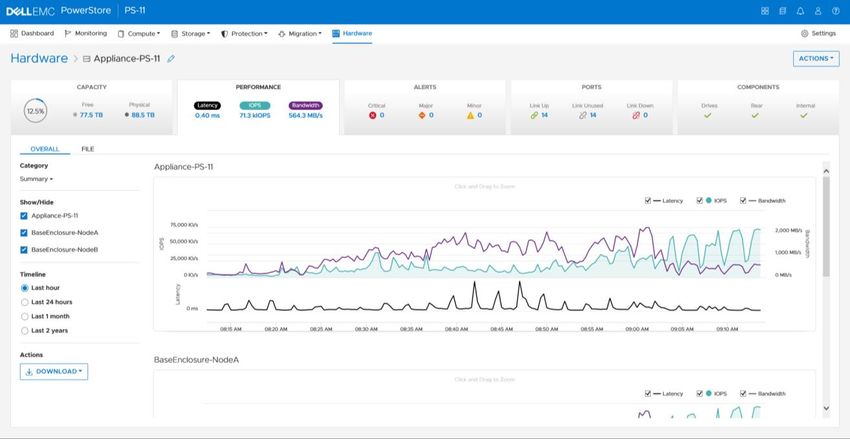Open the Compute dropdown menu
The width and height of the screenshot is (850, 439).
click(139, 34)
